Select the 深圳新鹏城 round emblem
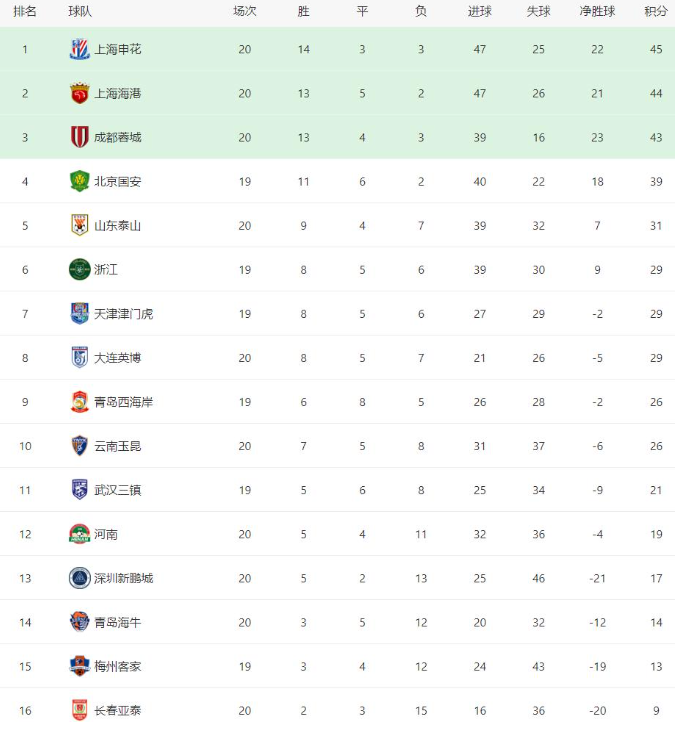This screenshot has width=681, height=732. coord(80,578)
